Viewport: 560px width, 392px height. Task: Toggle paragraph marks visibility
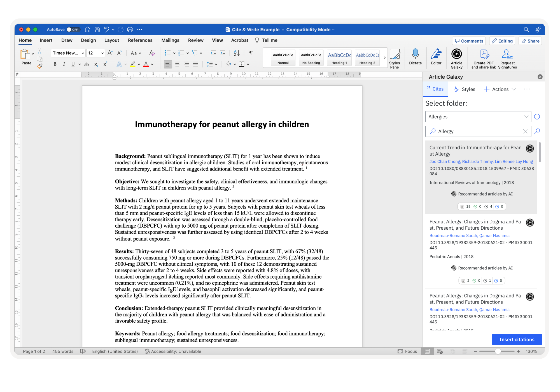pos(251,53)
